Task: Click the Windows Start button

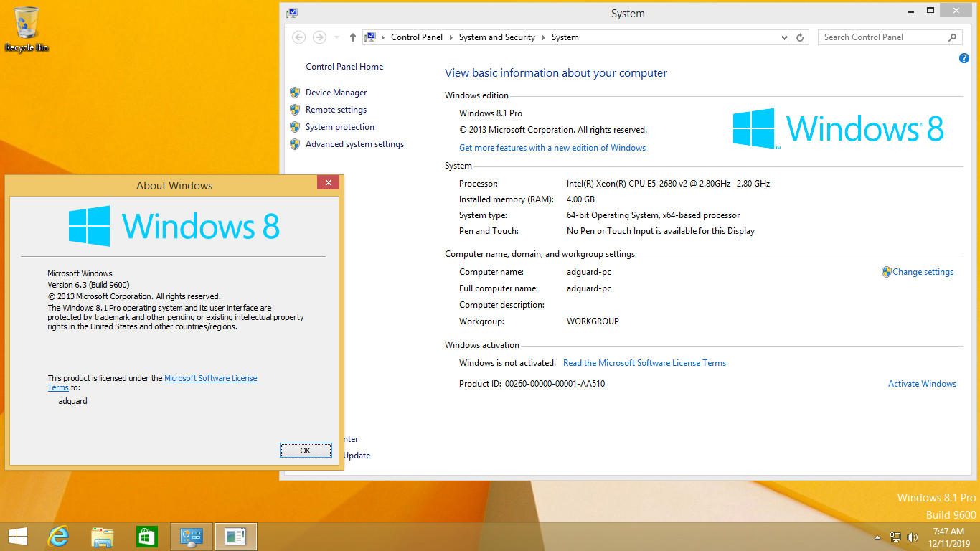Action: (x=17, y=537)
